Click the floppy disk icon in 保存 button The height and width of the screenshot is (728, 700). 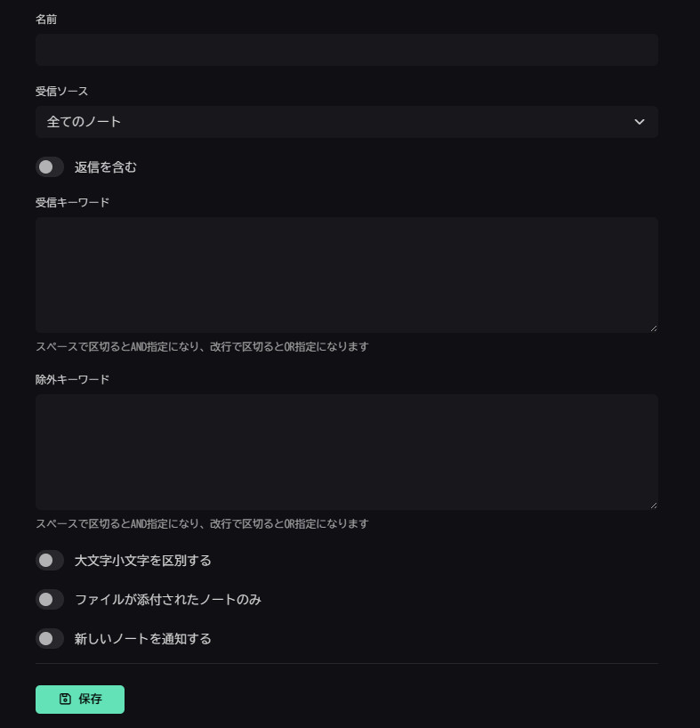click(x=65, y=700)
